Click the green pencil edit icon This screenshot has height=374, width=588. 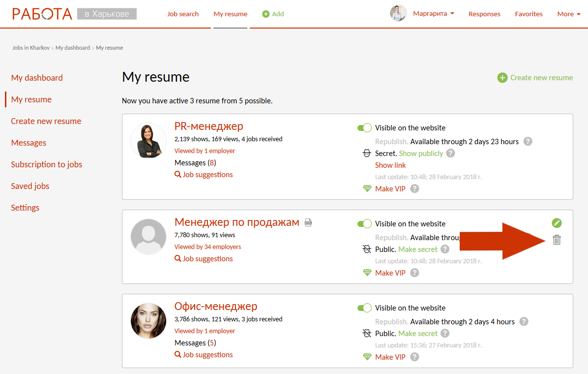557,223
